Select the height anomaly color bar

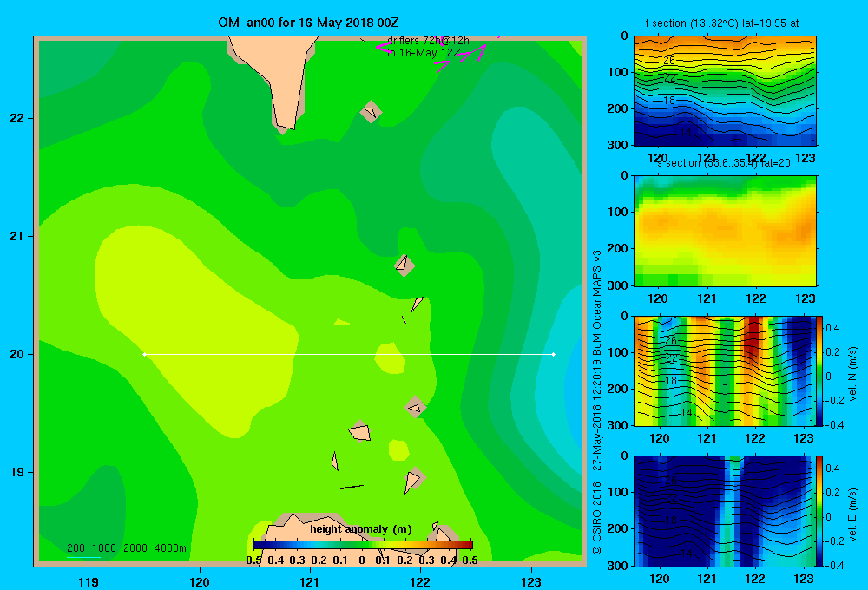point(363,545)
